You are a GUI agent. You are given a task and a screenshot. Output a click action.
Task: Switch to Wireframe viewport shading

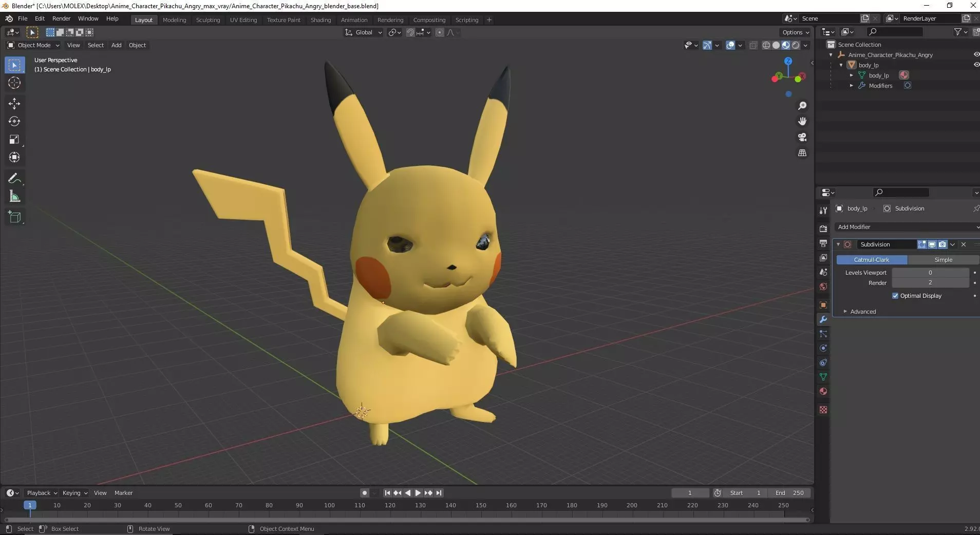(x=766, y=45)
